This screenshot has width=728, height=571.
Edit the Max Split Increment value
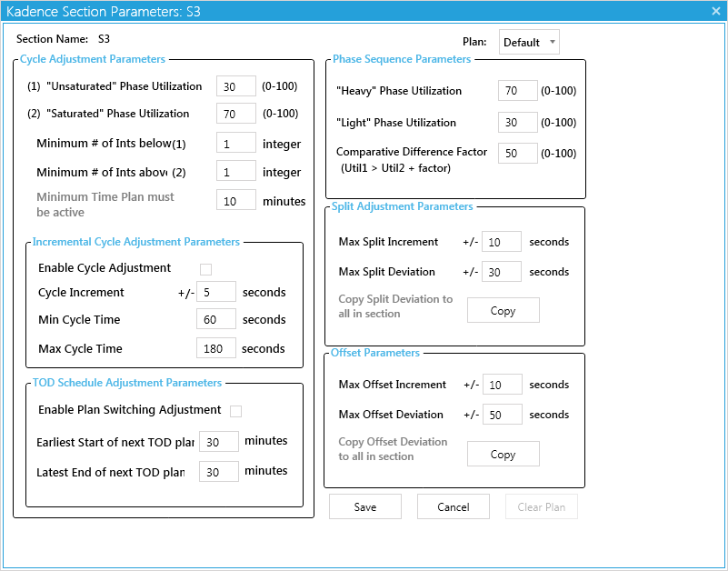click(x=503, y=241)
